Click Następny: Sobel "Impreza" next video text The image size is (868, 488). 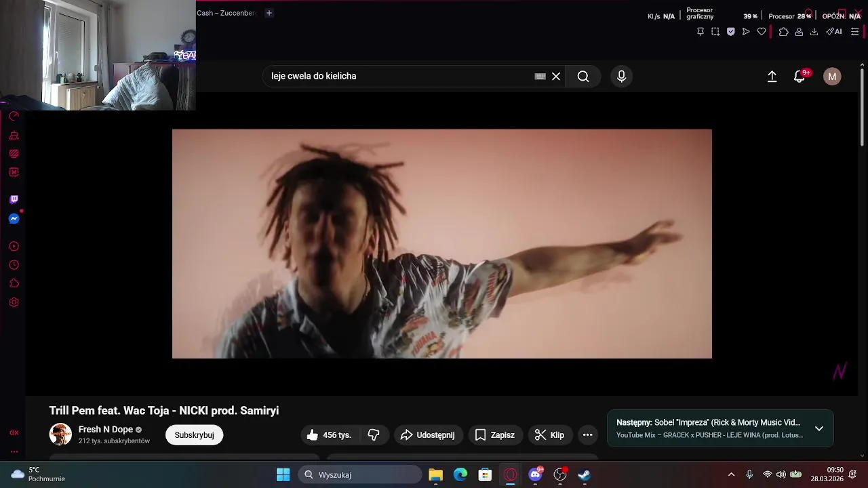click(x=708, y=422)
